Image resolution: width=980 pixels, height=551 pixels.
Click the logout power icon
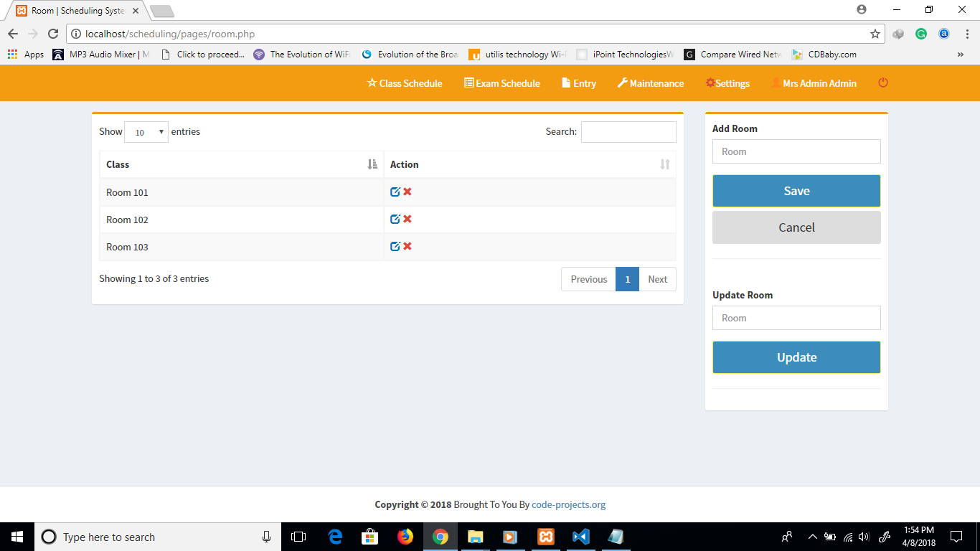coord(882,83)
